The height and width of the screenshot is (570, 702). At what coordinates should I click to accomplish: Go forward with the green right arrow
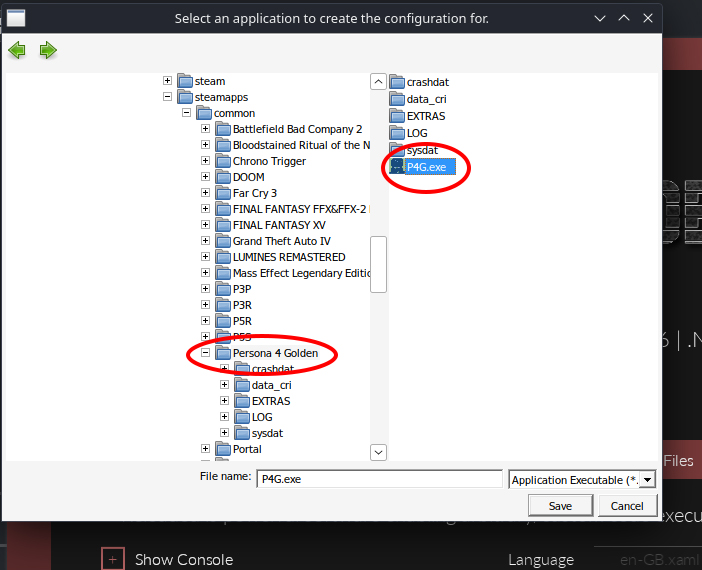[48, 50]
